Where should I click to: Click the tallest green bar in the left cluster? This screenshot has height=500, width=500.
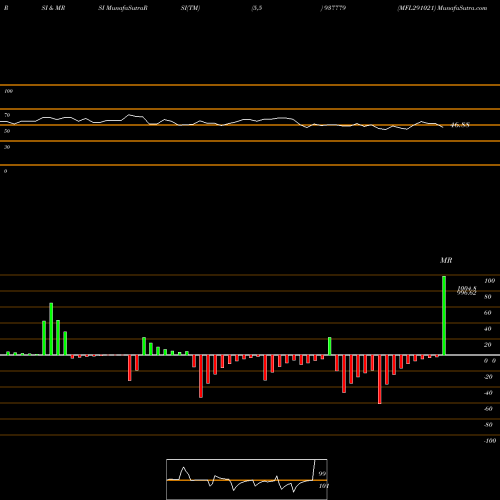point(51,329)
